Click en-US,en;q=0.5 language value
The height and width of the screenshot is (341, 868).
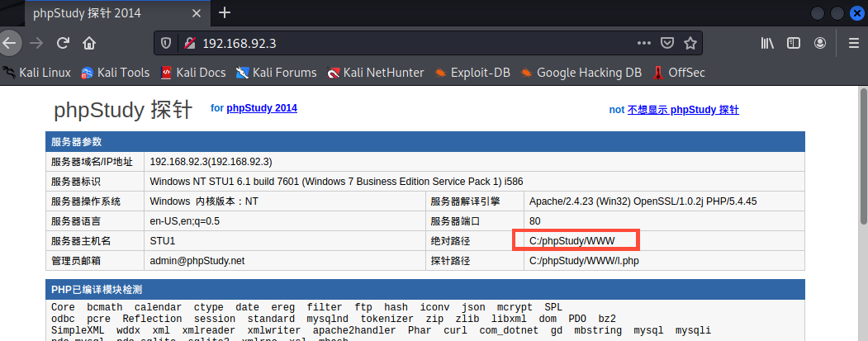tap(185, 221)
